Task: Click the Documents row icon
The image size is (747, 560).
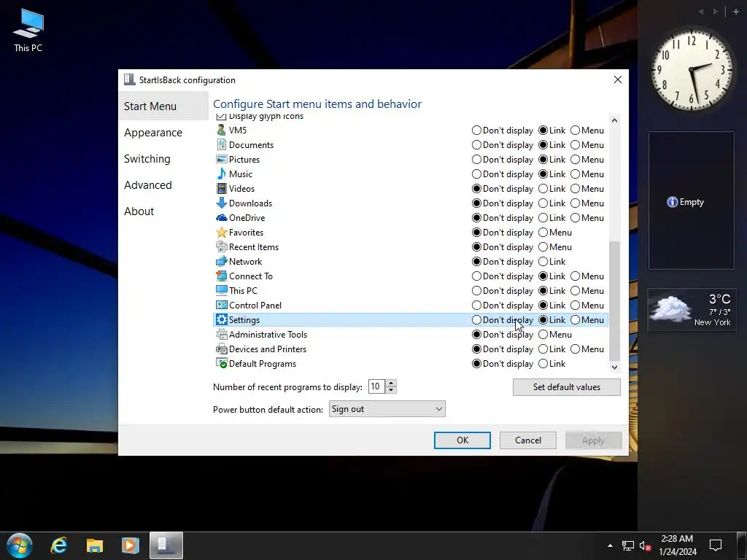Action: click(x=221, y=145)
